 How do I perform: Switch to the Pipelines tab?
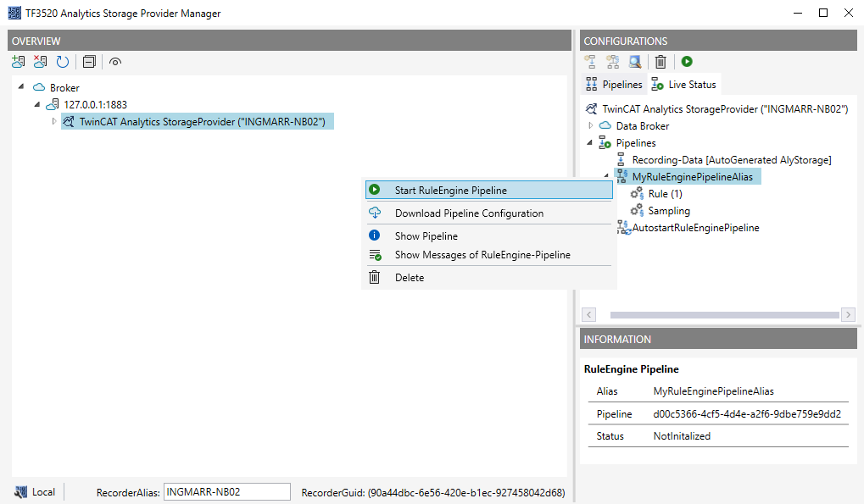click(615, 84)
